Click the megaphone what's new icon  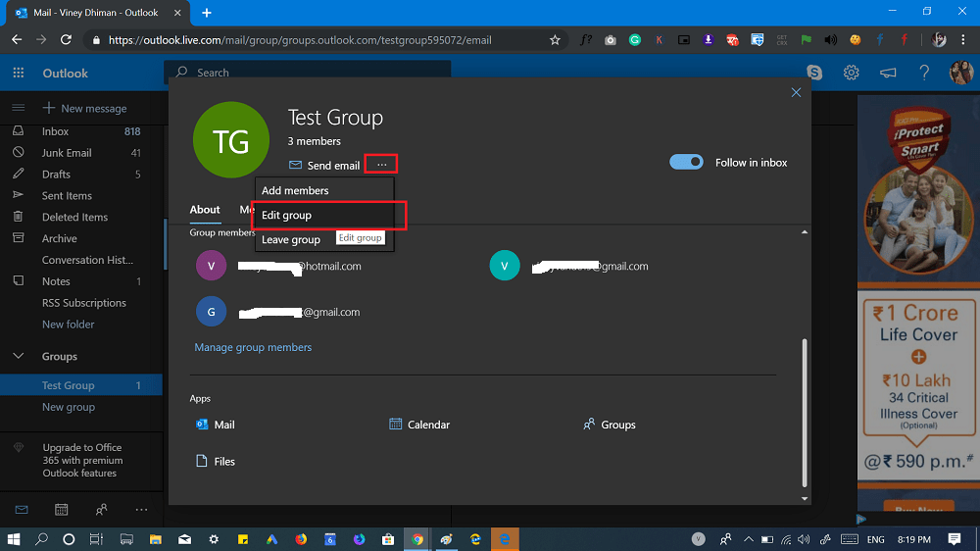point(888,73)
